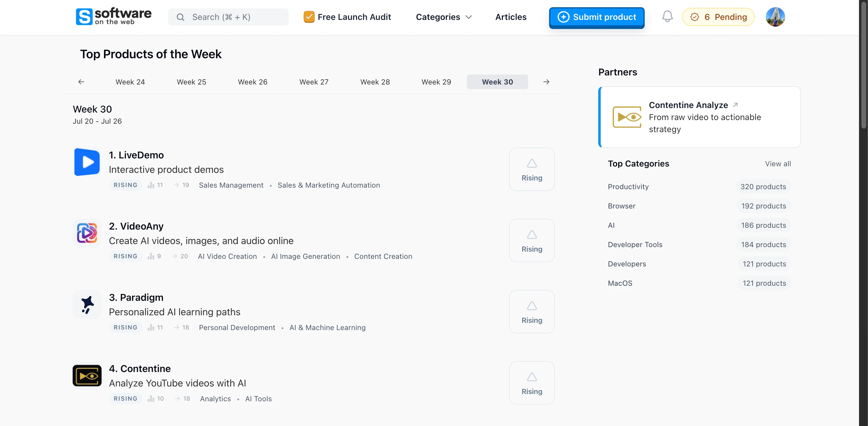
Task: Open the Sales Management category tag
Action: [x=231, y=185]
